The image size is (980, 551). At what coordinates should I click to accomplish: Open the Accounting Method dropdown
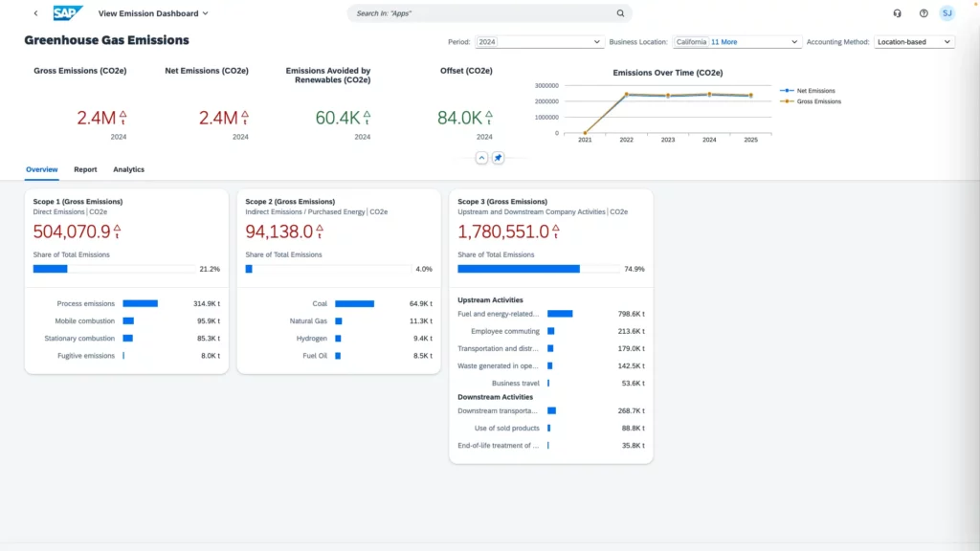point(947,42)
